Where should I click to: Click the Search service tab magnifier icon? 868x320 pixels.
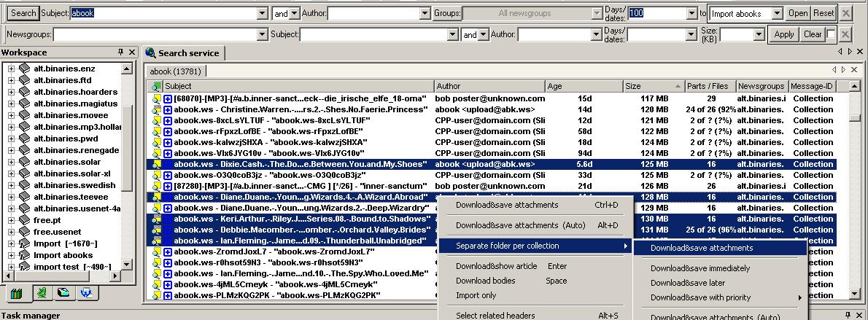point(151,53)
